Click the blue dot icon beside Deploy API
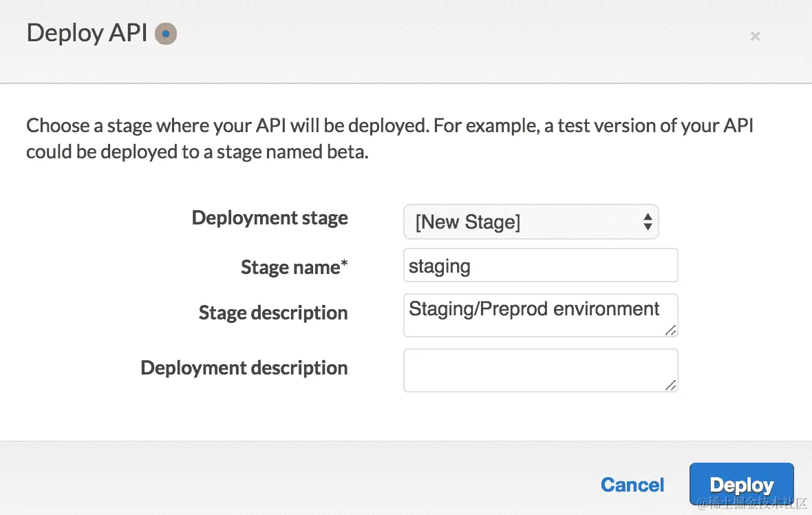The height and width of the screenshot is (515, 812). tap(166, 33)
